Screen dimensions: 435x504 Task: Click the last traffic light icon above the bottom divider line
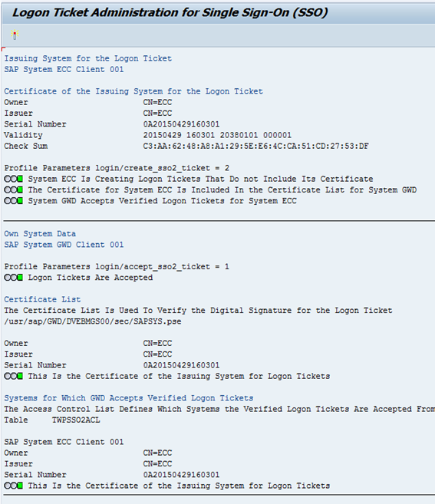pyautogui.click(x=14, y=486)
